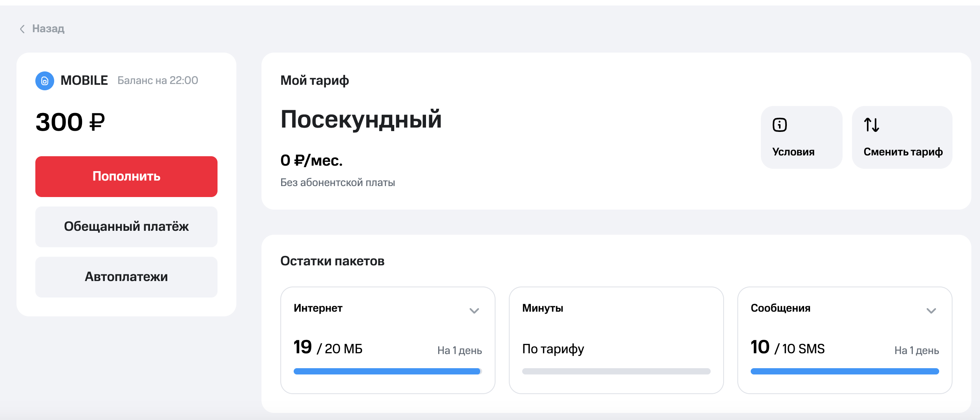Screen dimensions: 980x420
Task: Click the red Пополнить button
Action: pos(126,177)
